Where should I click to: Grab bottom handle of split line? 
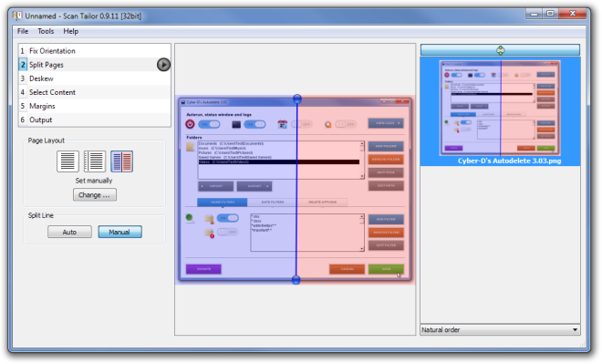click(x=296, y=280)
